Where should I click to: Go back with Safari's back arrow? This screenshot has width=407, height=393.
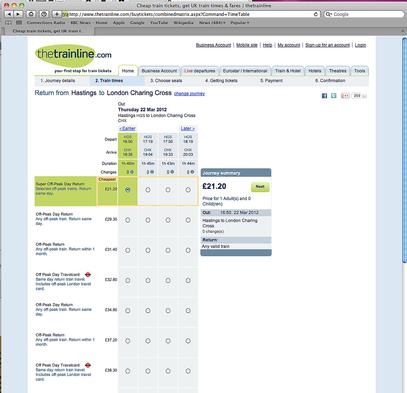(x=9, y=14)
